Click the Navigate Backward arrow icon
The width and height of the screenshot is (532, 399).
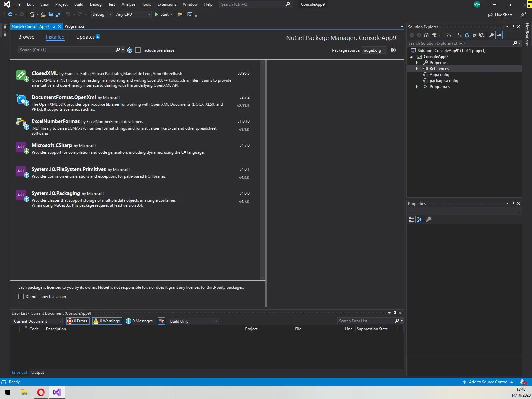[x=10, y=14]
